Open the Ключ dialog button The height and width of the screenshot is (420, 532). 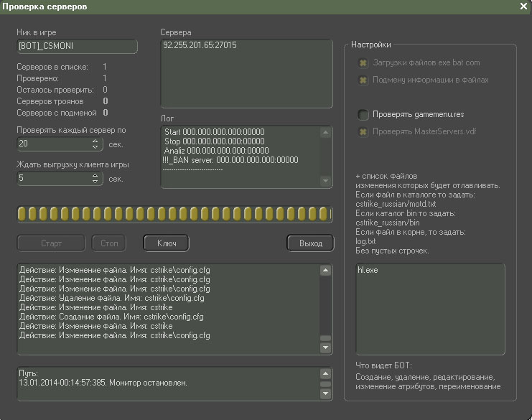(167, 243)
